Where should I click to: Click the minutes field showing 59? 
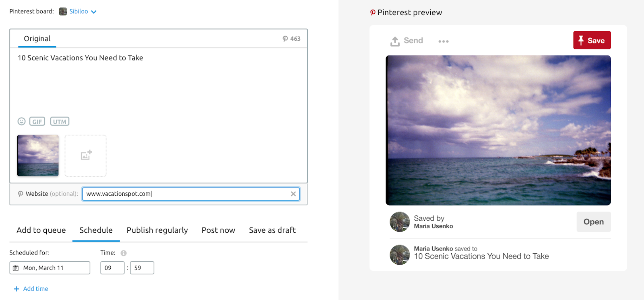[142, 268]
